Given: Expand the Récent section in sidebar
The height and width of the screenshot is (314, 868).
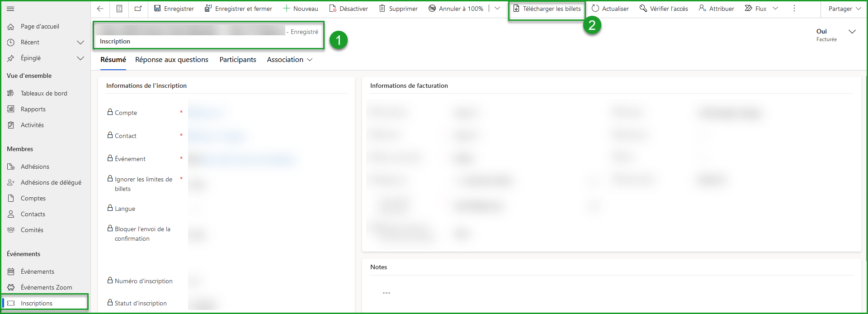Looking at the screenshot, I should click(80, 42).
